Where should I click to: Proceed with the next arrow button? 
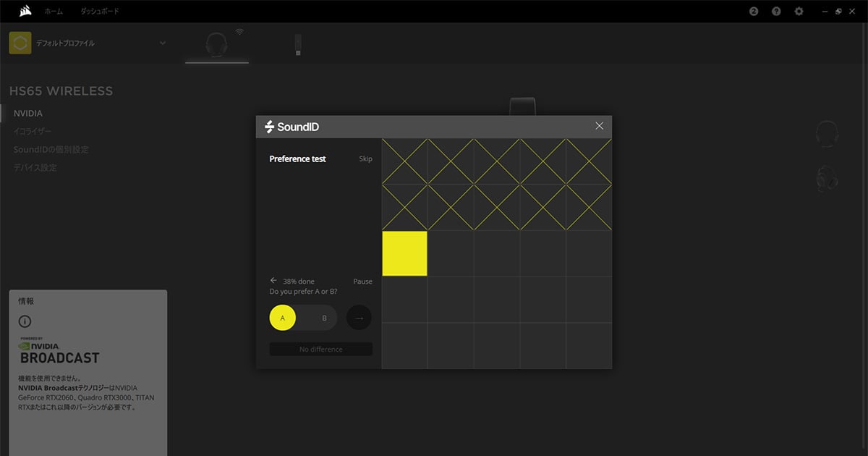click(x=359, y=317)
